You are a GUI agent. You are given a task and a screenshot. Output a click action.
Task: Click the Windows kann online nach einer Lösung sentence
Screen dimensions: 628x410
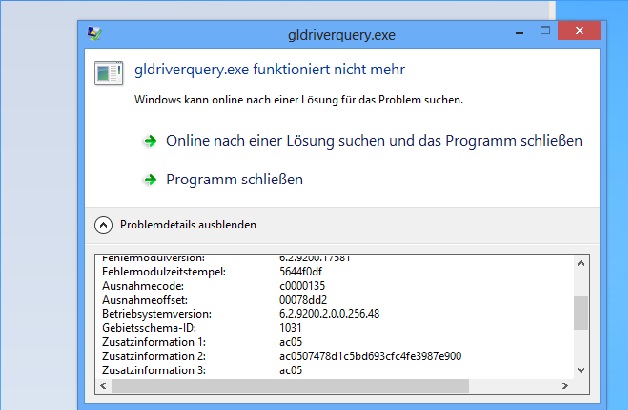298,98
